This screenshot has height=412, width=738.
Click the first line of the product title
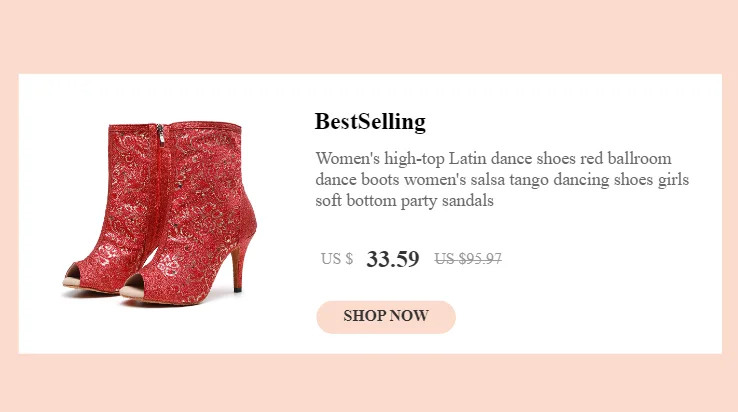[x=493, y=159]
